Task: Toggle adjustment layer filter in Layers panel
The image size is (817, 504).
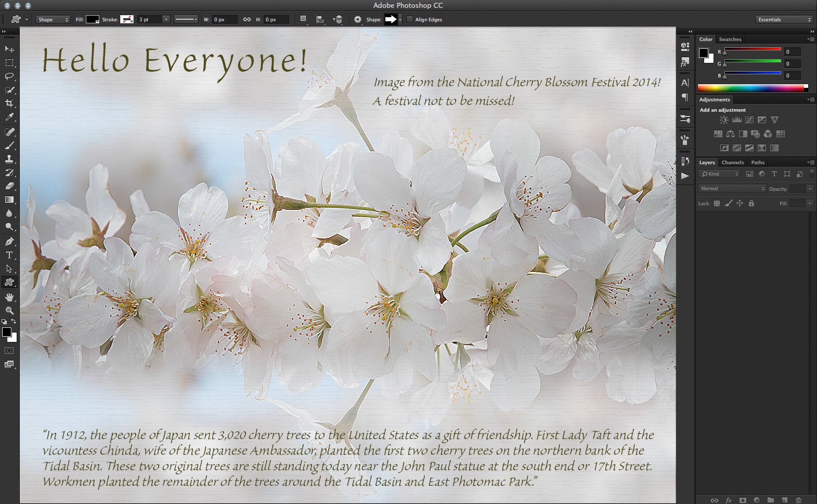Action: coord(762,174)
